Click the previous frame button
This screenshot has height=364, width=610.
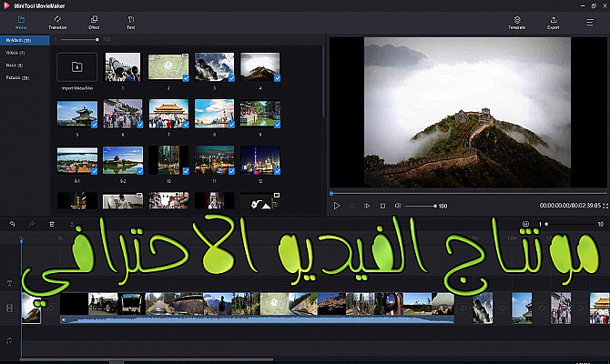click(352, 206)
